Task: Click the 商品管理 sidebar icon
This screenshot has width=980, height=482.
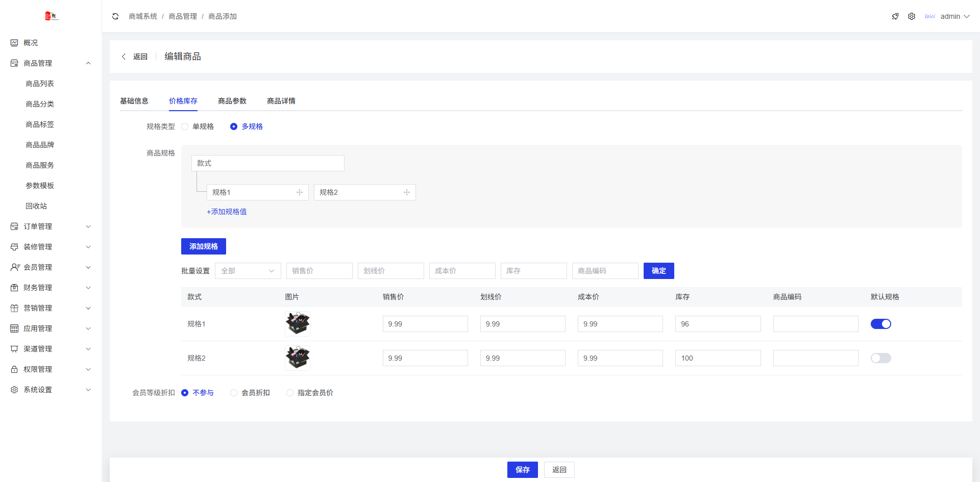Action: point(14,63)
